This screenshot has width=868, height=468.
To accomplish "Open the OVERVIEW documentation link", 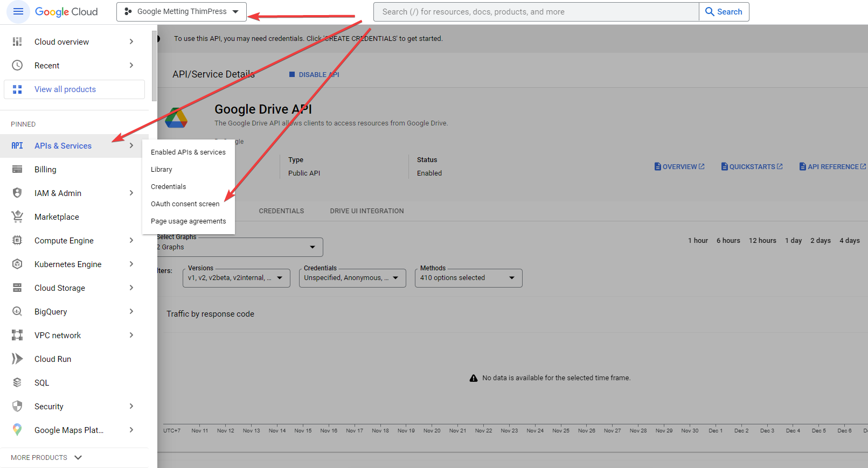I will click(x=679, y=167).
